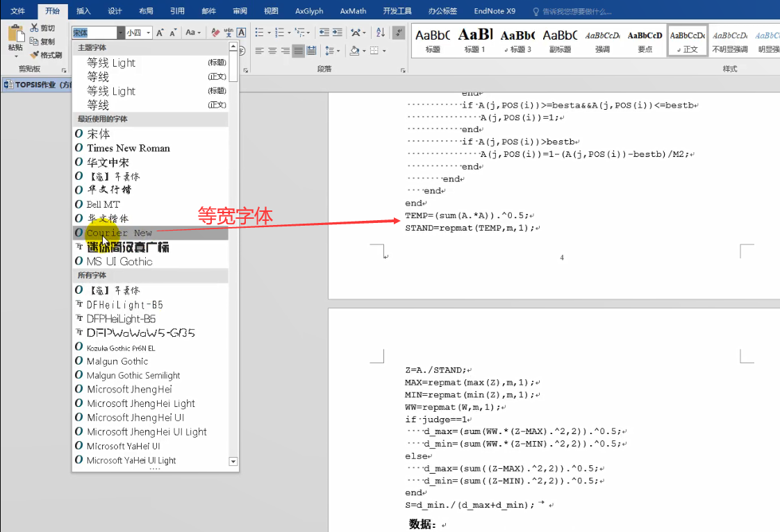The width and height of the screenshot is (780, 532).
Task: Open the Asian layout (A with arrows) icon
Action: [x=356, y=33]
